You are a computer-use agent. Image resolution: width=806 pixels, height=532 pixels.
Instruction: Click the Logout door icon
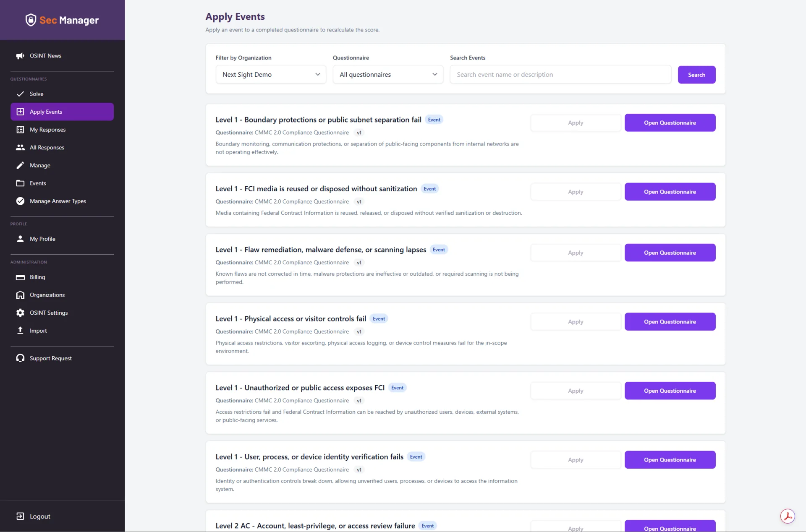pos(20,516)
